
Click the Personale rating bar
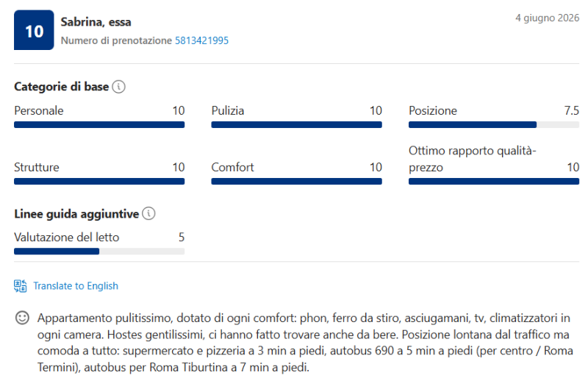pyautogui.click(x=99, y=124)
